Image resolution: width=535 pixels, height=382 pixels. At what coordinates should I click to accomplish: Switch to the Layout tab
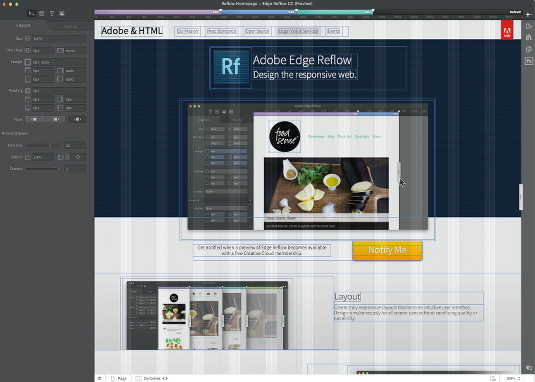point(23,26)
